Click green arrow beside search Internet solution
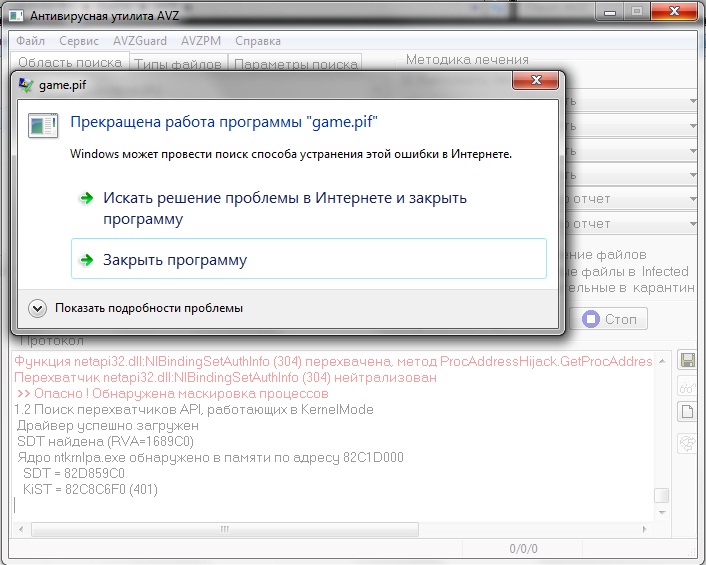Image resolution: width=706 pixels, height=565 pixels. pyautogui.click(x=86, y=198)
